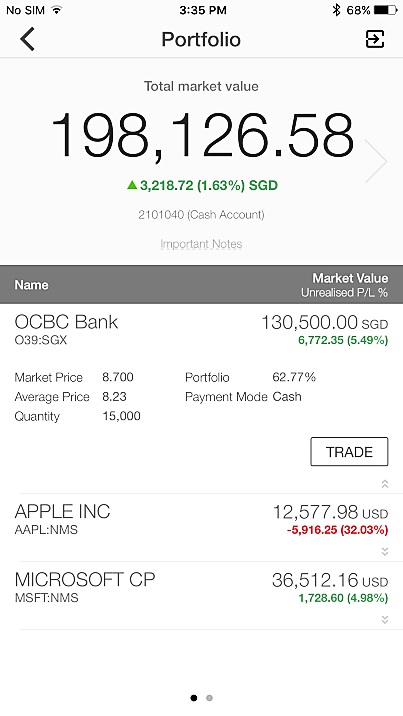Tap the MICROSOFT CP stock name
This screenshot has width=403, height=716.
(x=85, y=579)
